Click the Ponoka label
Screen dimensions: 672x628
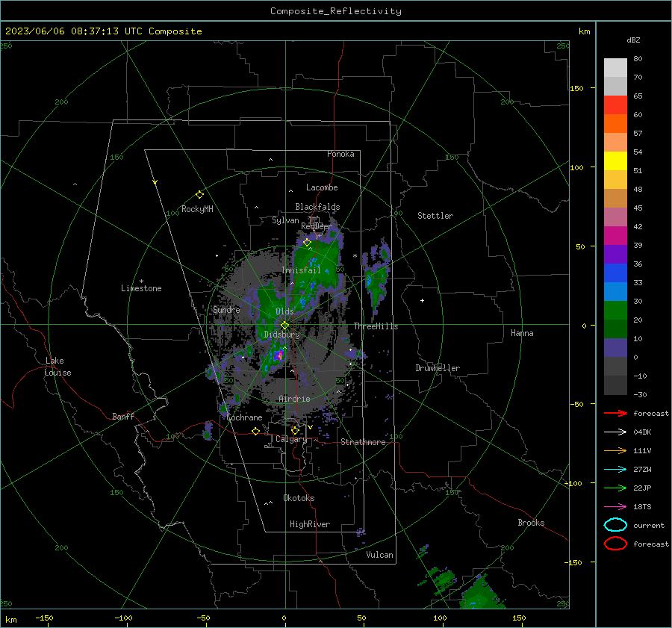(340, 154)
